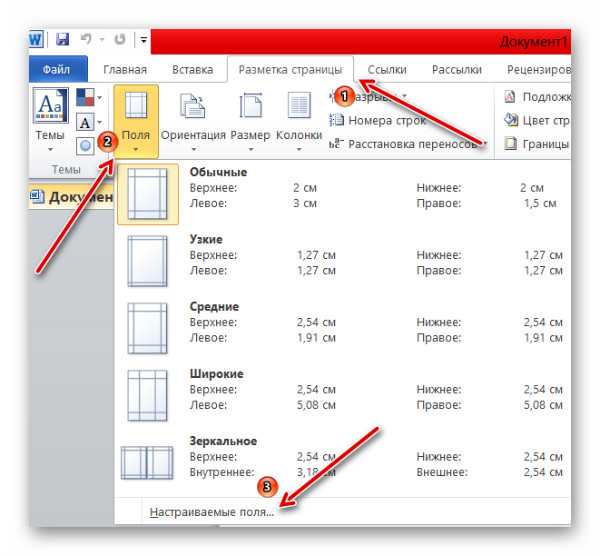600x556 pixels.
Task: Click the Документ1 title text
Action: [x=534, y=41]
